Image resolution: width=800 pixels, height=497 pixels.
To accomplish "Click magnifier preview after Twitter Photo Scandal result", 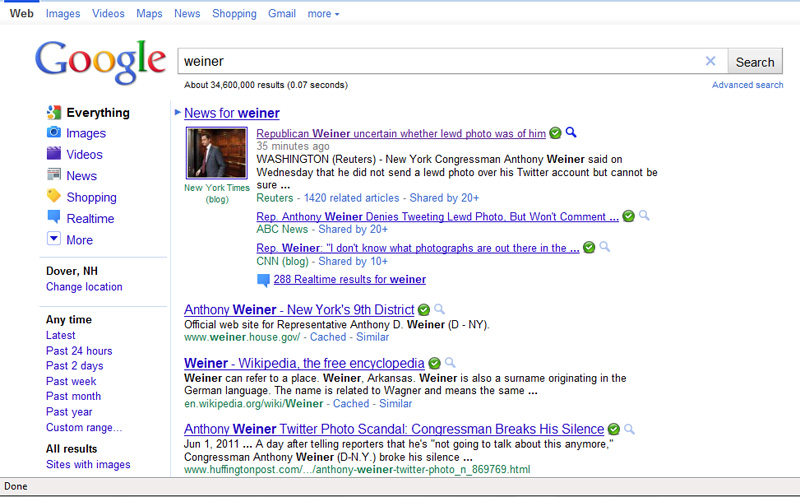I will click(630, 429).
